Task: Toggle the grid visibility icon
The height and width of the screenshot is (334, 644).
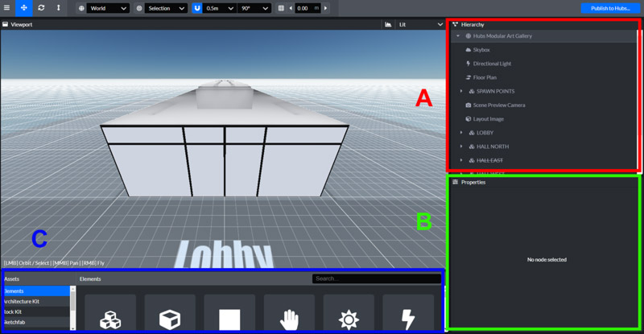Action: click(x=281, y=8)
